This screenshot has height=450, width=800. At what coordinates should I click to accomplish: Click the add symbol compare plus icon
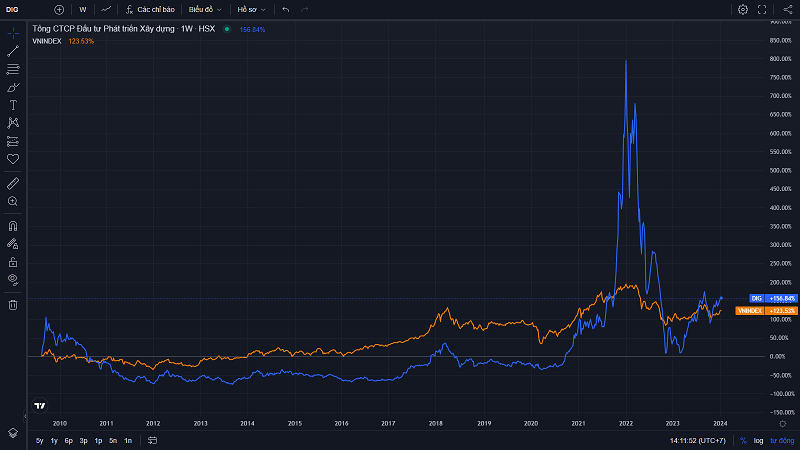coord(59,9)
